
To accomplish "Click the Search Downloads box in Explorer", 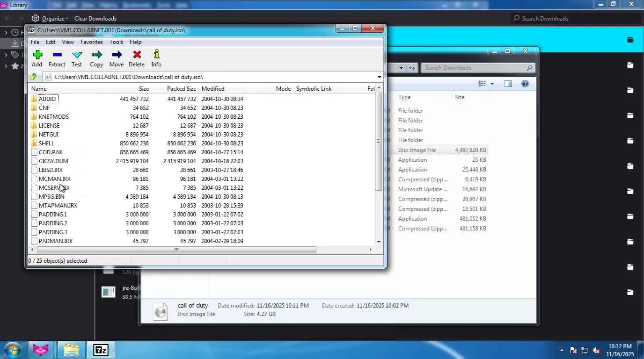I will [x=478, y=68].
